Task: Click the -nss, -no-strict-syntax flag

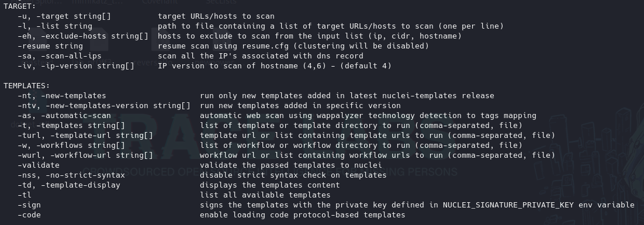Action: pyautogui.click(x=71, y=175)
